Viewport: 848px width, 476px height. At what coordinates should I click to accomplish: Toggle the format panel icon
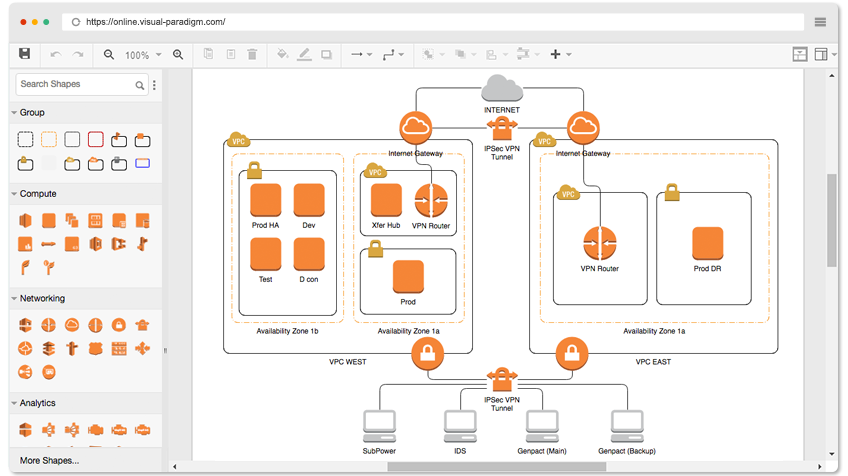point(821,54)
